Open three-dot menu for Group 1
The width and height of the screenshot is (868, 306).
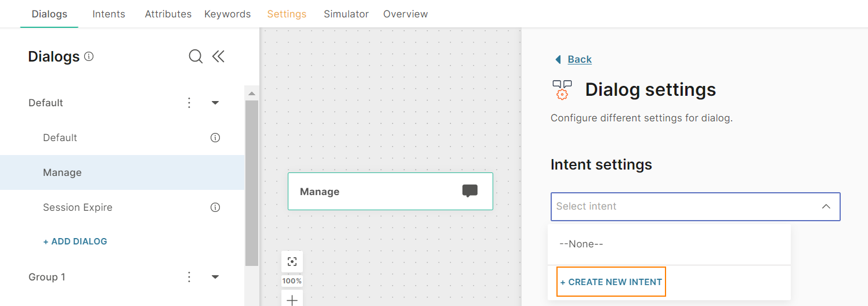189,277
